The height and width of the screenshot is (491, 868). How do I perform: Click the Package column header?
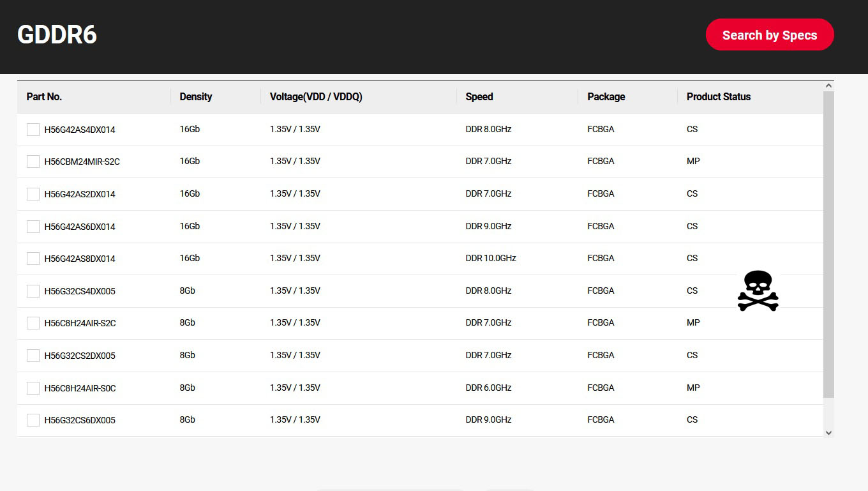point(606,97)
